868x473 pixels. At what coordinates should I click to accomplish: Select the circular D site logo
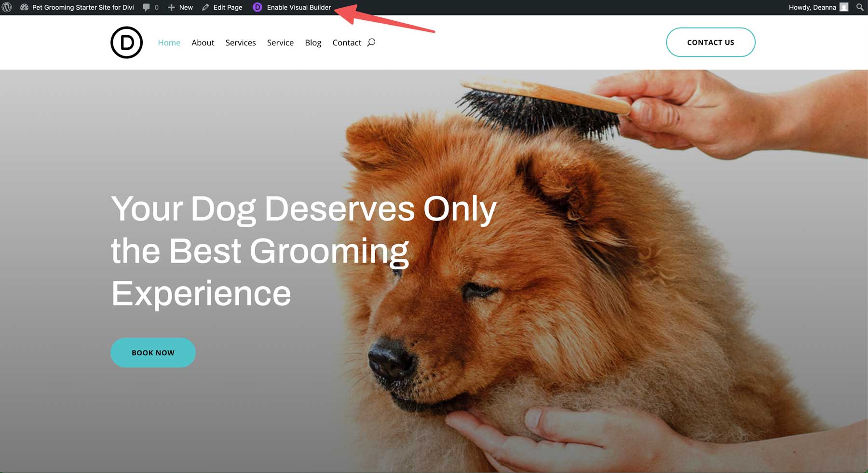tap(126, 42)
